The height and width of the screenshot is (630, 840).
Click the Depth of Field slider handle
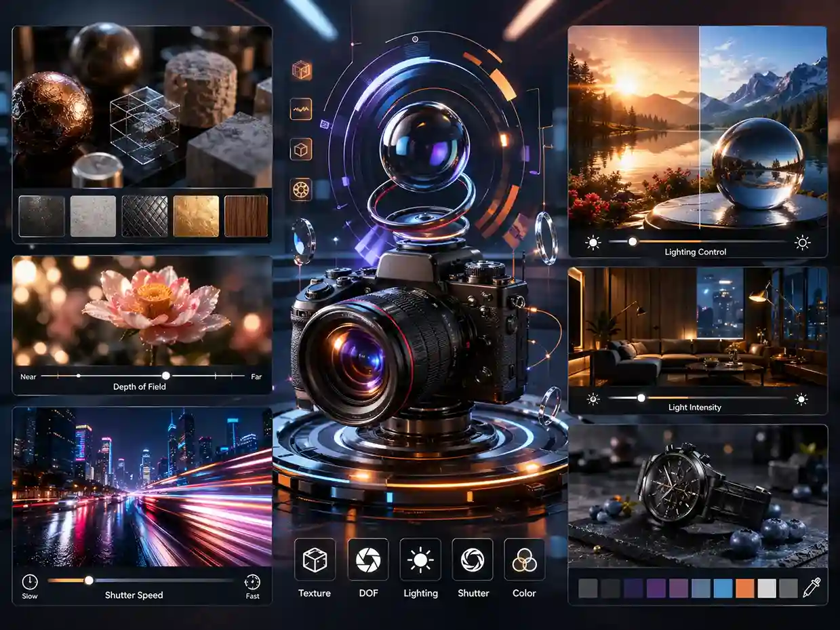[x=166, y=374]
